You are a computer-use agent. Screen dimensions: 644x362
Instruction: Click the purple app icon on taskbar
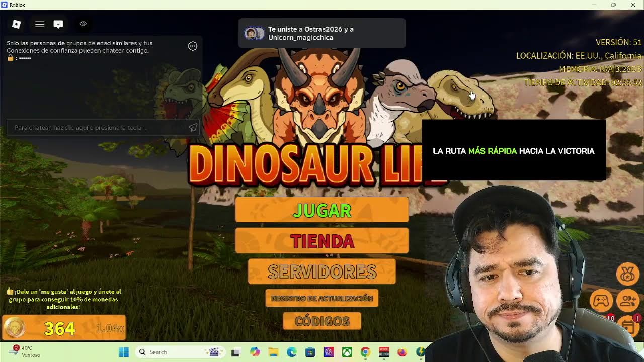coord(329,352)
